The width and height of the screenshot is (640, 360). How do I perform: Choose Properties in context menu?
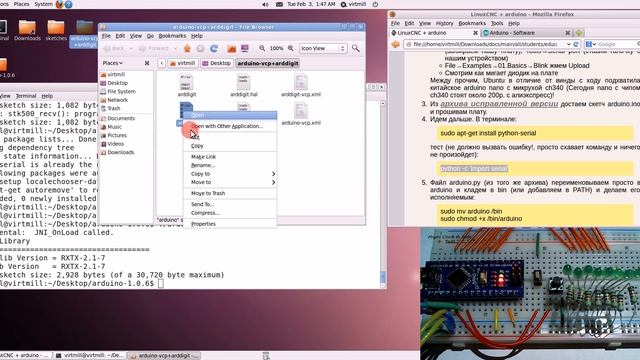[x=230, y=224]
